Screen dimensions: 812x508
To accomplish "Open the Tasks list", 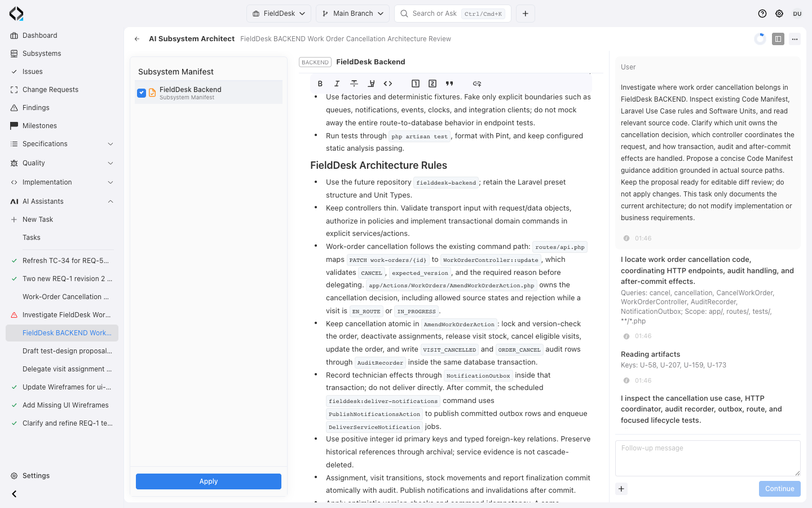I will pyautogui.click(x=62, y=238).
